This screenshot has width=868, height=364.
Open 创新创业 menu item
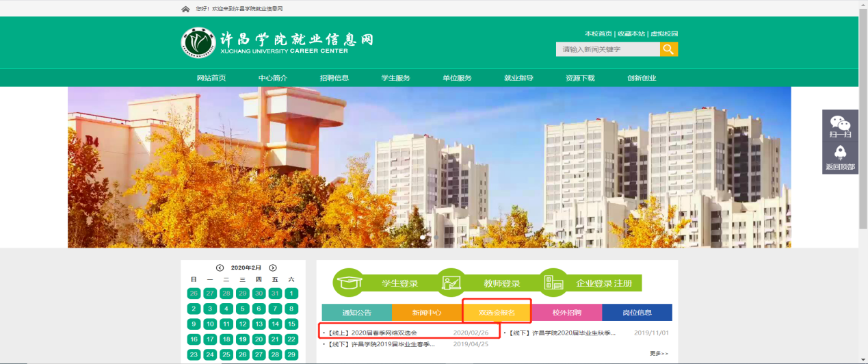pos(642,78)
